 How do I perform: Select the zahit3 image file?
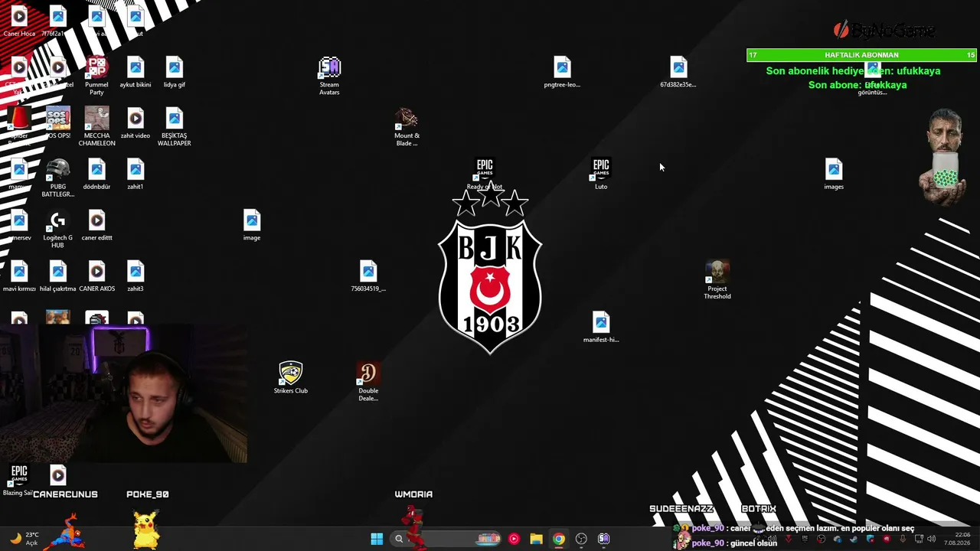tap(136, 277)
